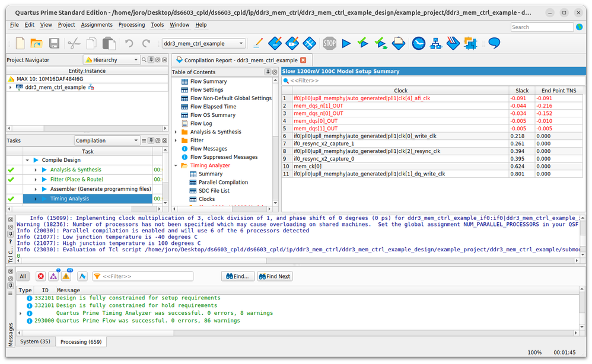Start compilation with the blue play icon
Image resolution: width=592 pixels, height=364 pixels.
coord(346,43)
